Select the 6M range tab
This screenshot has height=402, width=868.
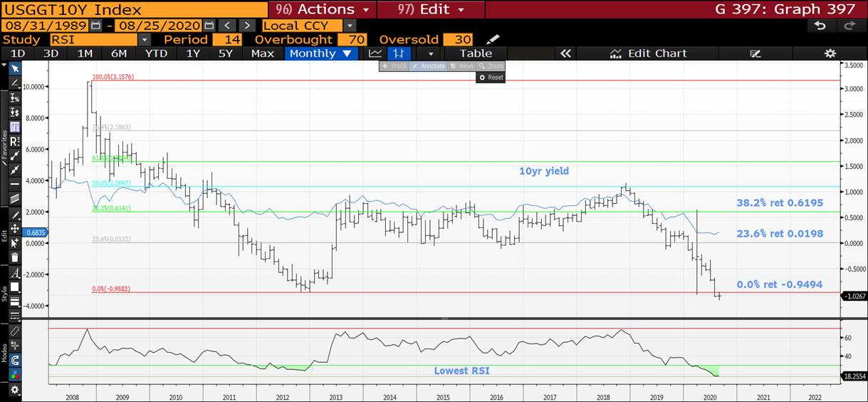point(118,53)
